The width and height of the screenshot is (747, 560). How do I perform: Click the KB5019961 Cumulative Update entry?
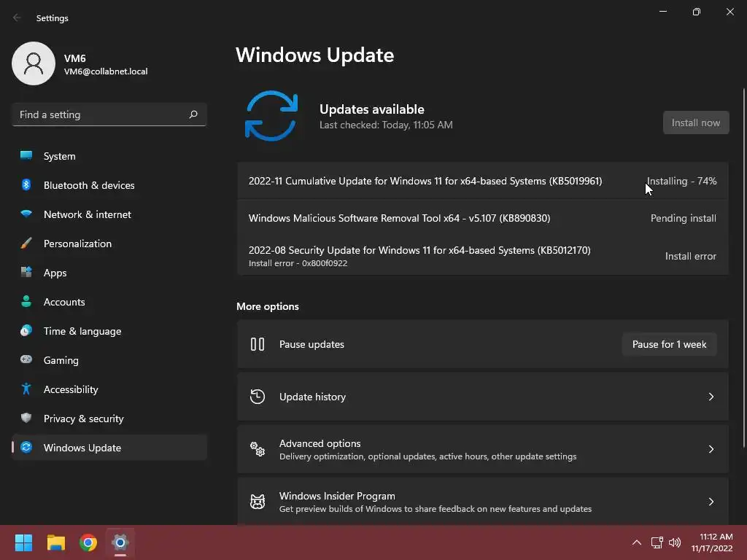point(483,181)
